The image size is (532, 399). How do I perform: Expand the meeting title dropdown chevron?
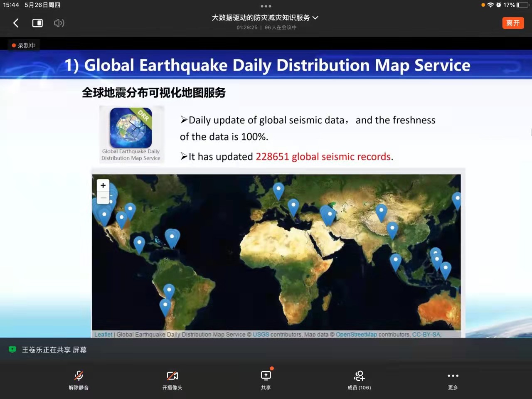click(315, 17)
